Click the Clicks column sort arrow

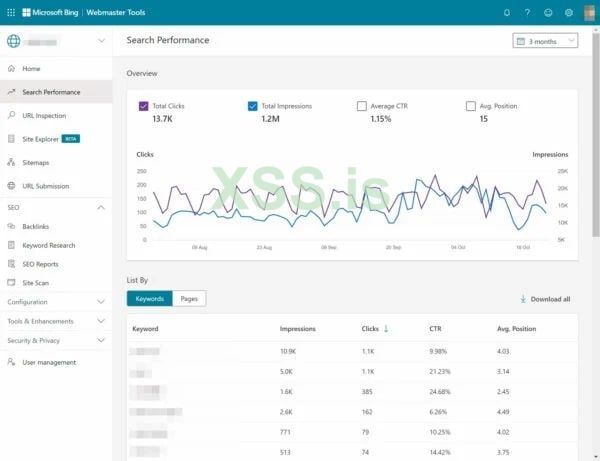[x=386, y=329]
